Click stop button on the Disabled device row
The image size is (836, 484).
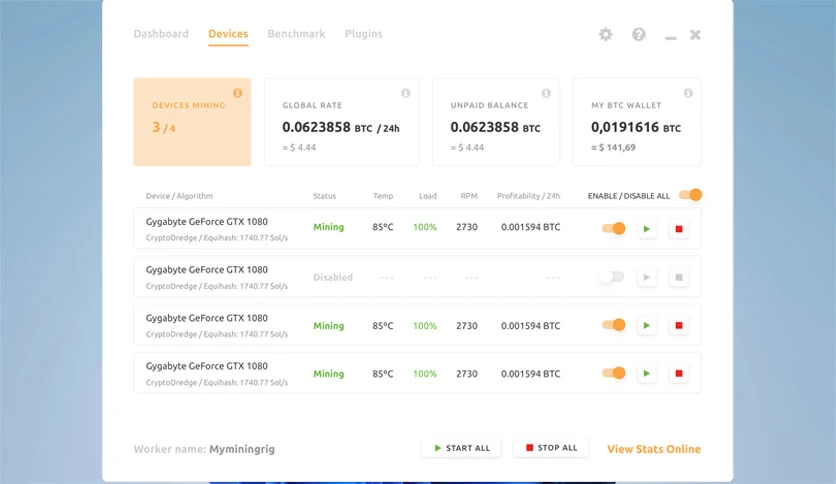[x=679, y=277]
